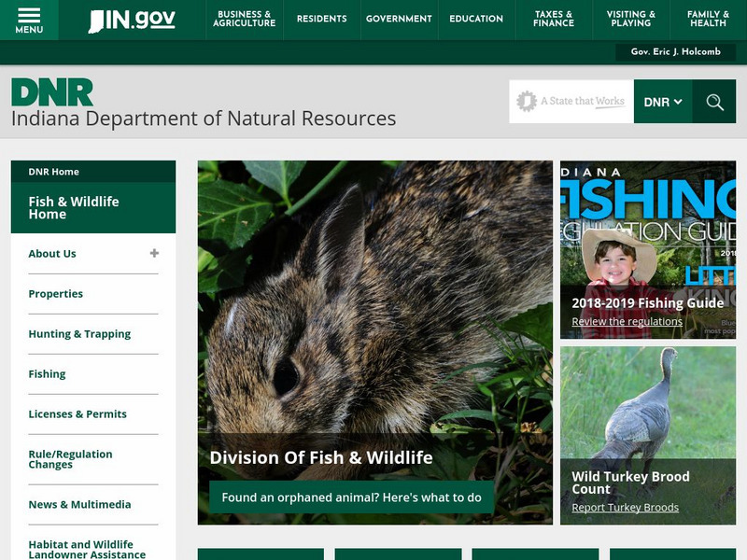Open the hamburger MENU icon
747x560 pixels.
pyautogui.click(x=29, y=20)
